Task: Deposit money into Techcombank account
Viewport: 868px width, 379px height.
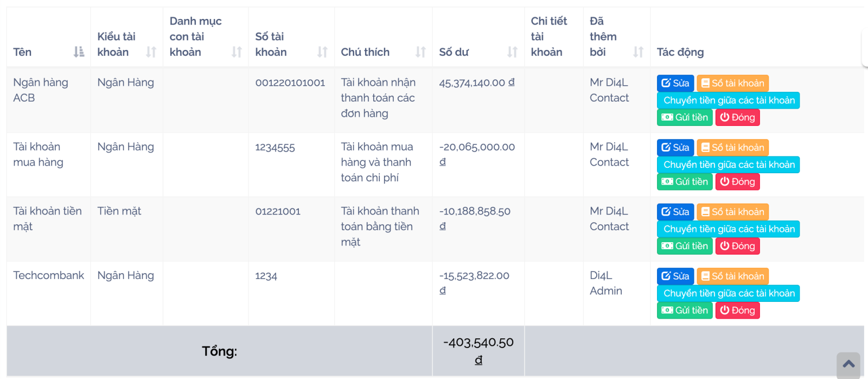Action: pos(685,311)
